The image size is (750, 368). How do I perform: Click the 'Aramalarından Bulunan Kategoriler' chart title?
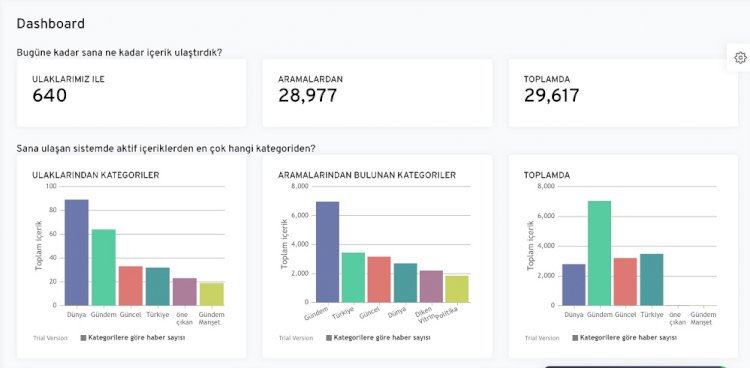click(x=367, y=176)
